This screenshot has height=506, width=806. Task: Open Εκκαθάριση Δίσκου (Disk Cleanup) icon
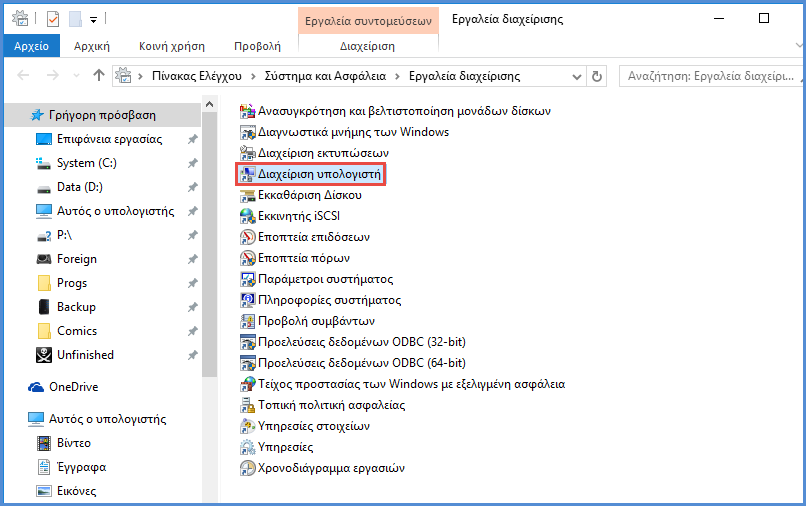248,195
